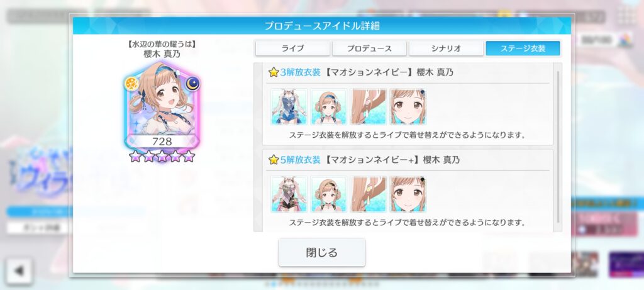Tap the back arrow button at bottom left

coord(19,270)
